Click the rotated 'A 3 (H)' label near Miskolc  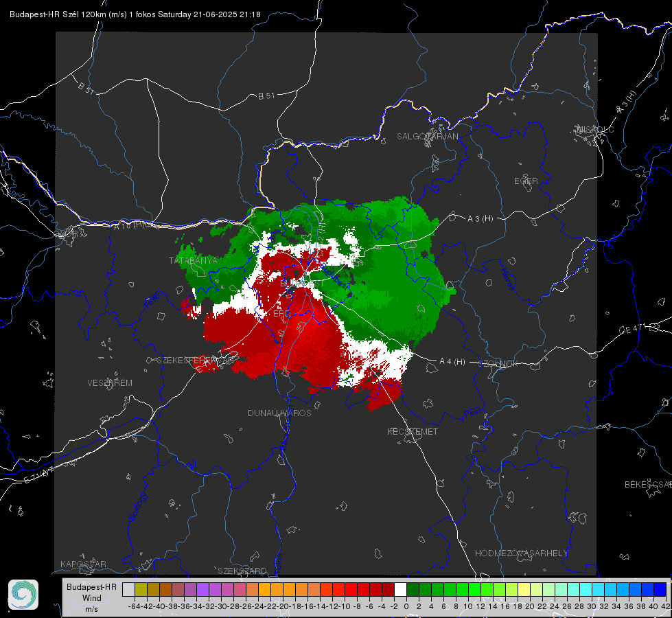point(627,102)
